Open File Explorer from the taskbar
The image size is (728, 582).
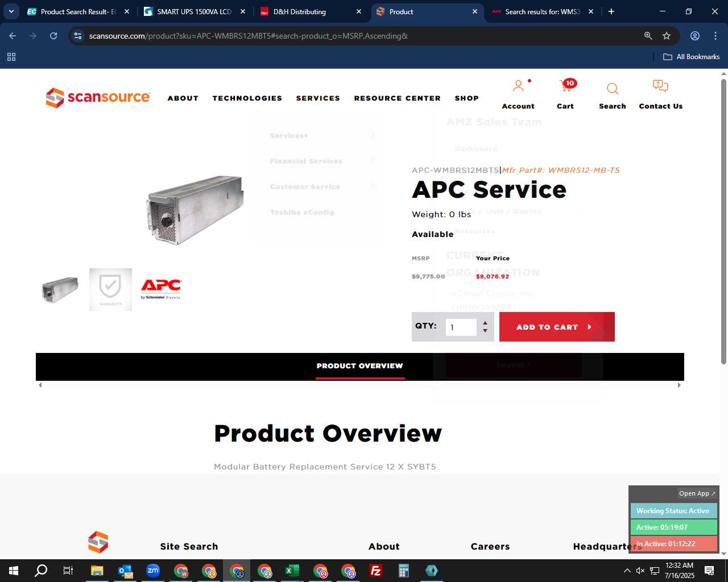coord(97,571)
